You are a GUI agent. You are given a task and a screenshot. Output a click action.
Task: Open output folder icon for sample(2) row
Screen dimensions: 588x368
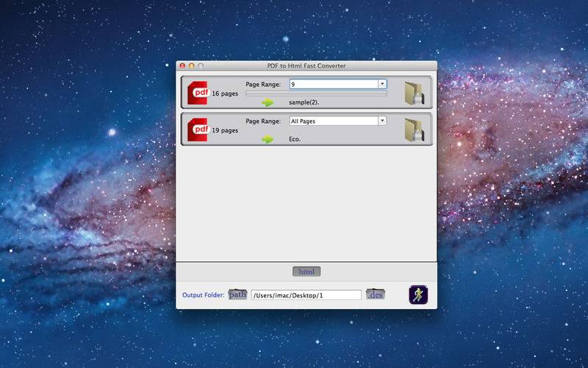tap(415, 93)
